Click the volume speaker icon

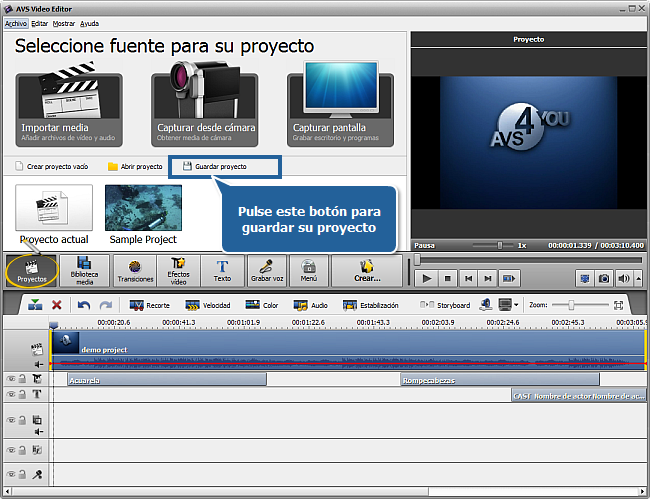[623, 279]
